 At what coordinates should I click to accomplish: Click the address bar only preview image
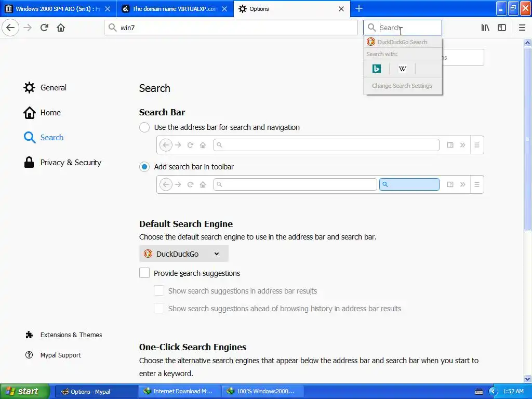320,145
